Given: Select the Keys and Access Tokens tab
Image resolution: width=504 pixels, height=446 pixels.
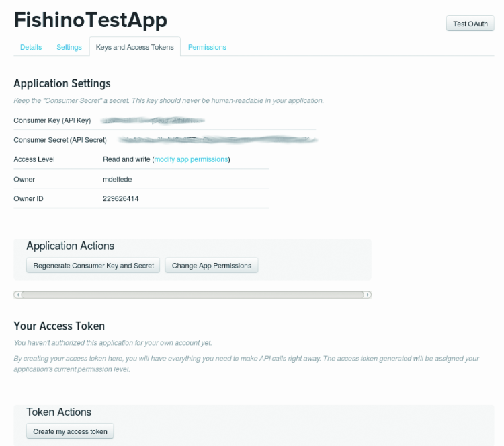Looking at the screenshot, I should 134,47.
